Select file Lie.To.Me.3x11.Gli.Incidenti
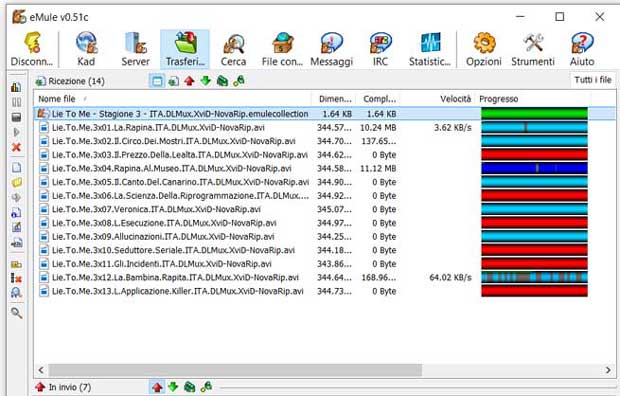Viewport: 620px width, 396px height. [324, 264]
